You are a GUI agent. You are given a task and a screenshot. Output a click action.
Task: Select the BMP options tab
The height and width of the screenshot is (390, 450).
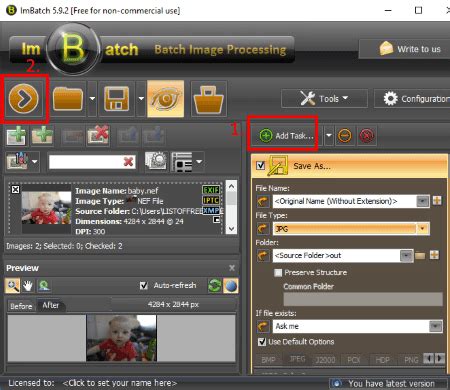268,360
